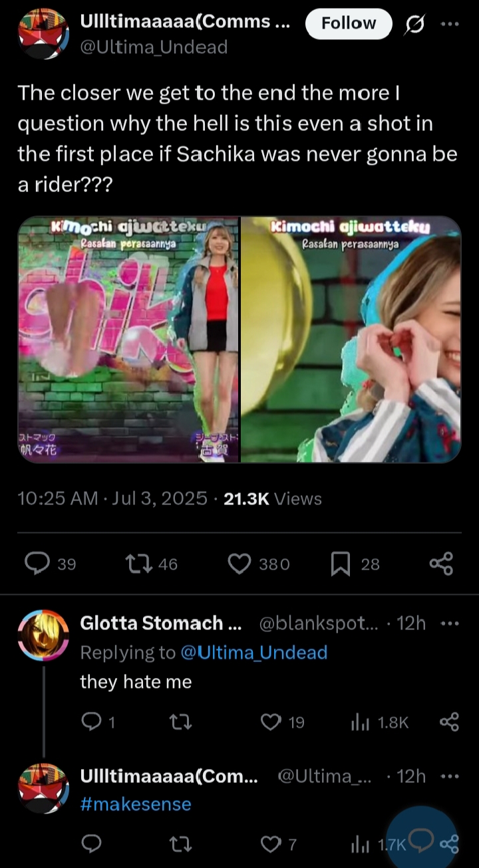Open more options on main tweet
This screenshot has height=868, width=479.
[x=450, y=23]
